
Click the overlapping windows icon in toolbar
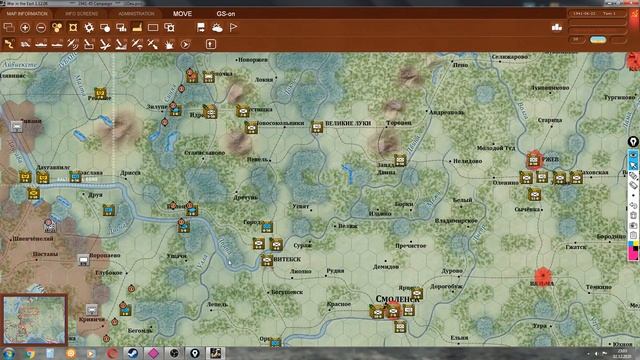tap(9, 27)
